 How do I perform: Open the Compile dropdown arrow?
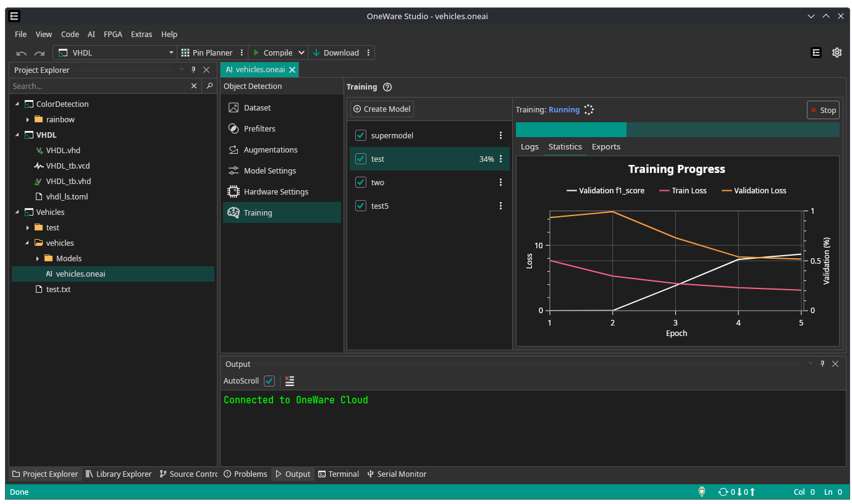coord(302,52)
